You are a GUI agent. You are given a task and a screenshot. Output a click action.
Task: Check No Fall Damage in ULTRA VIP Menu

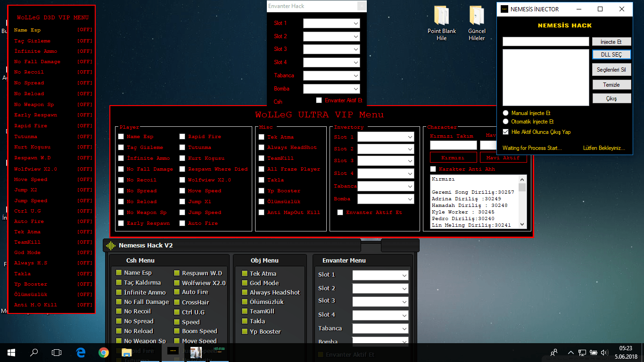(x=121, y=169)
